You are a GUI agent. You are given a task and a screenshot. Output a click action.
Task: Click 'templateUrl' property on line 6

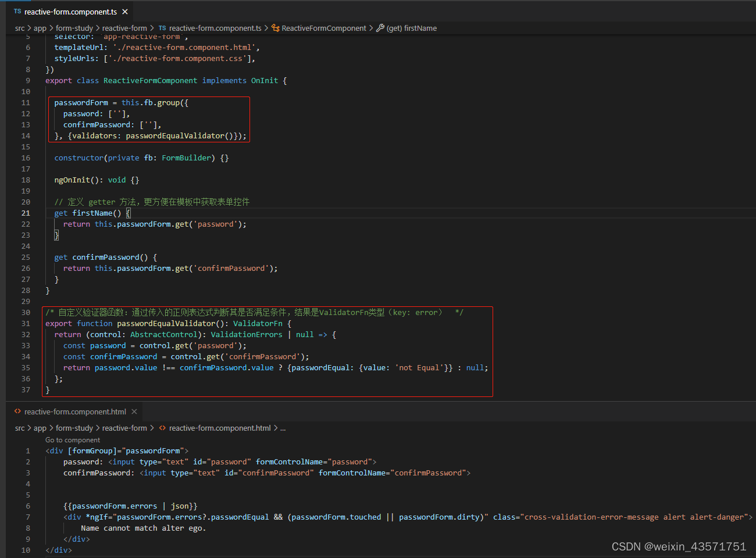79,48
